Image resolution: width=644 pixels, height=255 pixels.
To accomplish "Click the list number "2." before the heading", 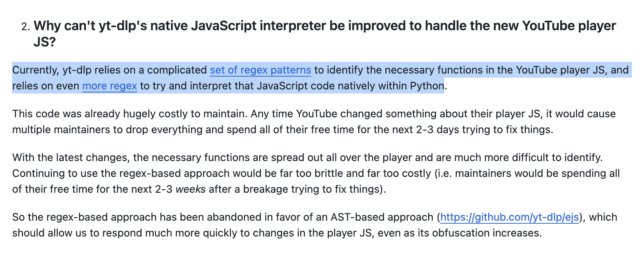I will [25, 27].
